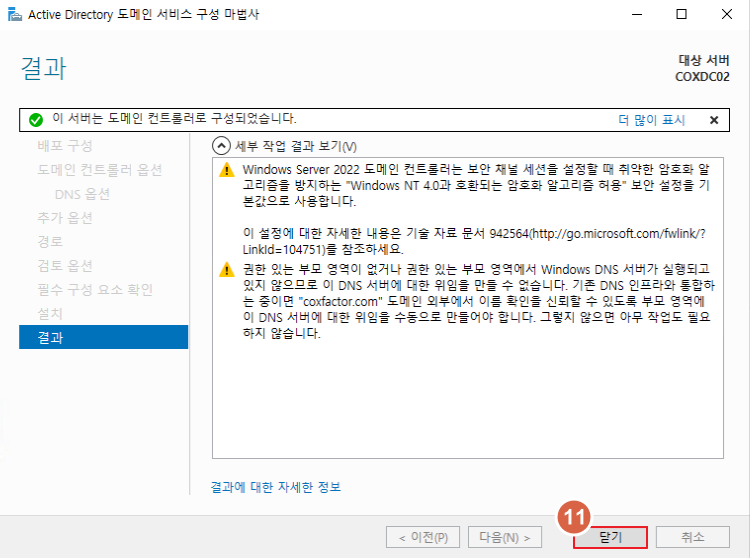The height and width of the screenshot is (558, 750).
Task: Click the Windows Server 2022 warning text
Action: pyautogui.click(x=476, y=185)
